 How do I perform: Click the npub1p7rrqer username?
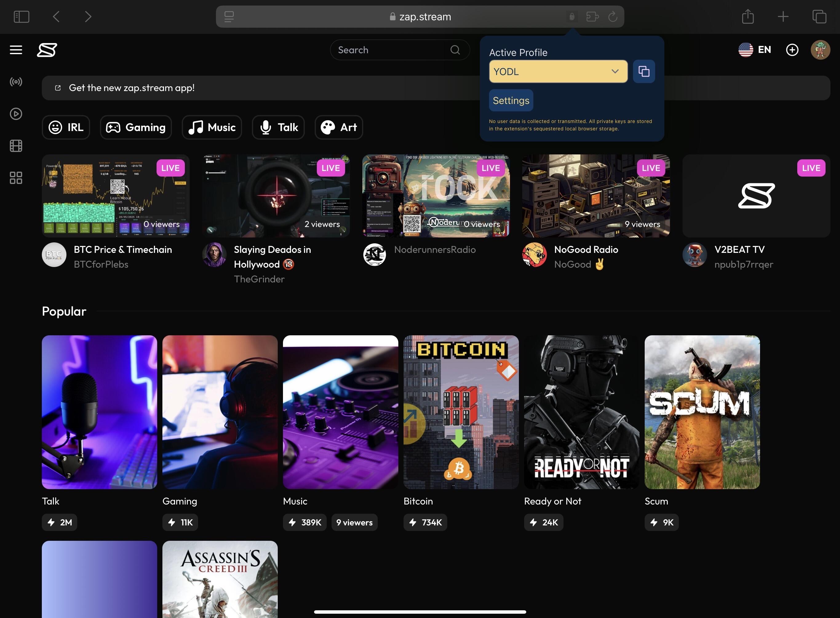tap(743, 265)
